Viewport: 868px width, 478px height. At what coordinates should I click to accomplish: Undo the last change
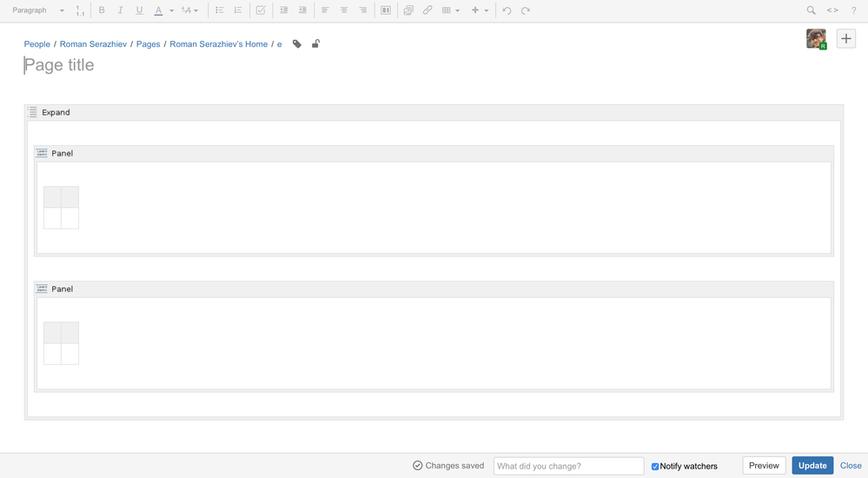pos(507,10)
